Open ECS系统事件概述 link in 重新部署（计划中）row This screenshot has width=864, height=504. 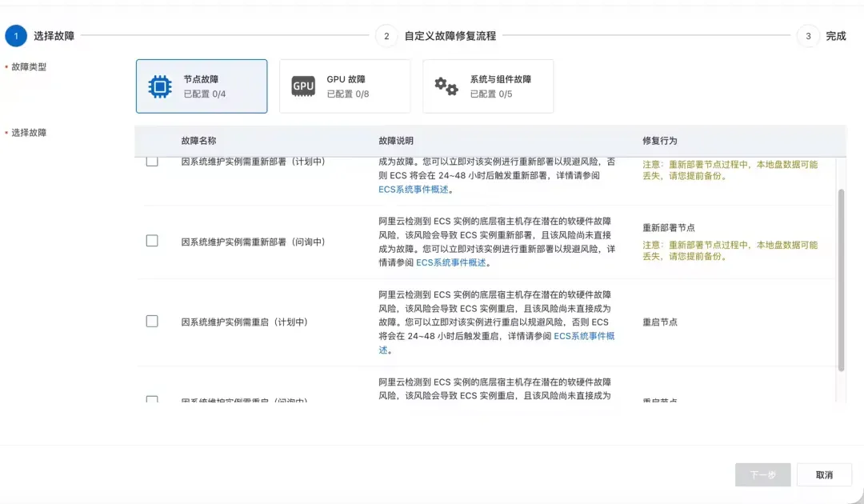coord(414,190)
